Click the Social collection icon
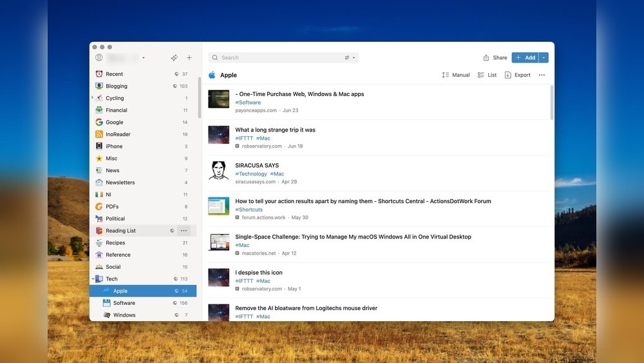 [x=99, y=267]
